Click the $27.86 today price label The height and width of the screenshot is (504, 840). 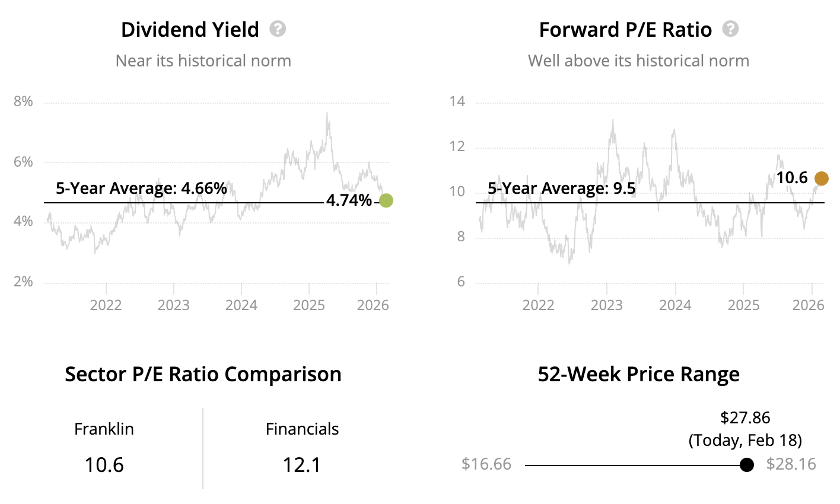[x=745, y=417]
